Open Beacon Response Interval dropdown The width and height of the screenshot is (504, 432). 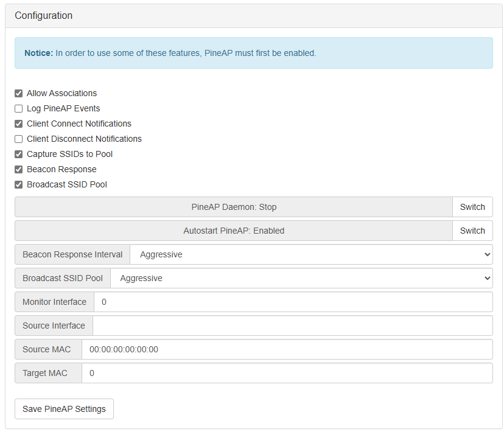pyautogui.click(x=311, y=254)
